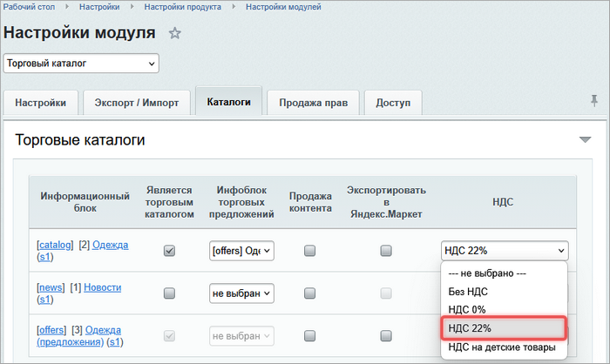Open the Торговый каталог module dropdown
610x364 pixels.
[x=81, y=63]
